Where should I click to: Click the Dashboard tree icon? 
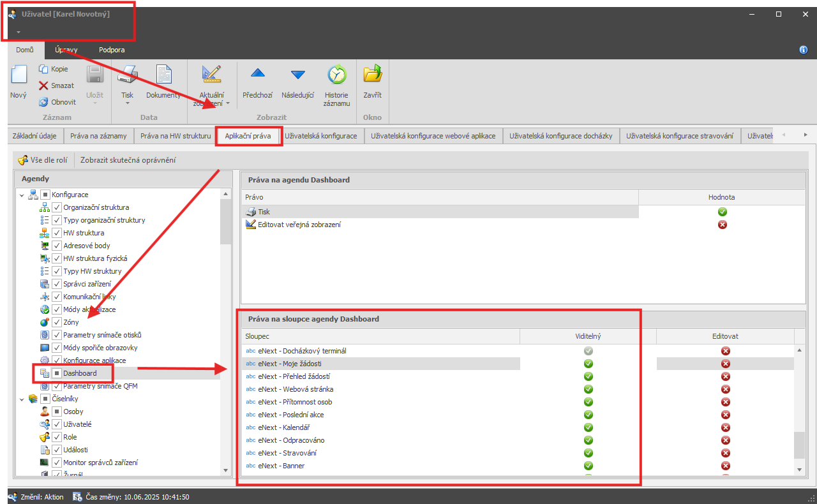45,373
